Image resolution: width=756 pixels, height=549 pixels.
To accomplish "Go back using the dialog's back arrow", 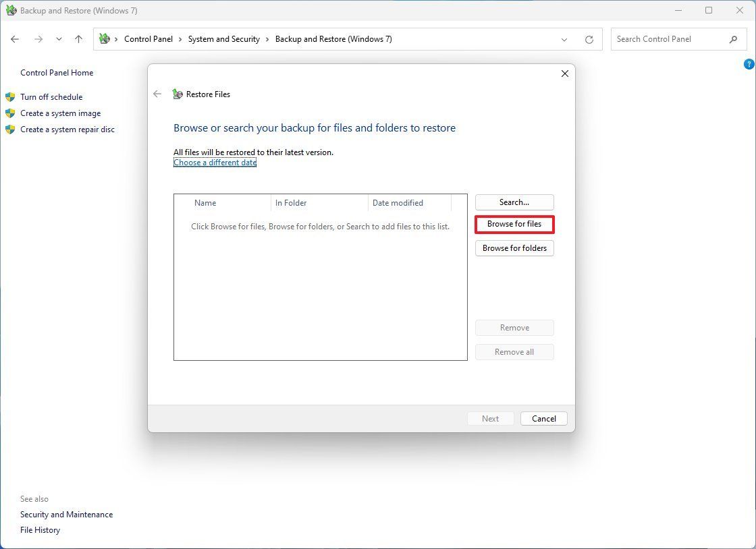I will (x=157, y=94).
